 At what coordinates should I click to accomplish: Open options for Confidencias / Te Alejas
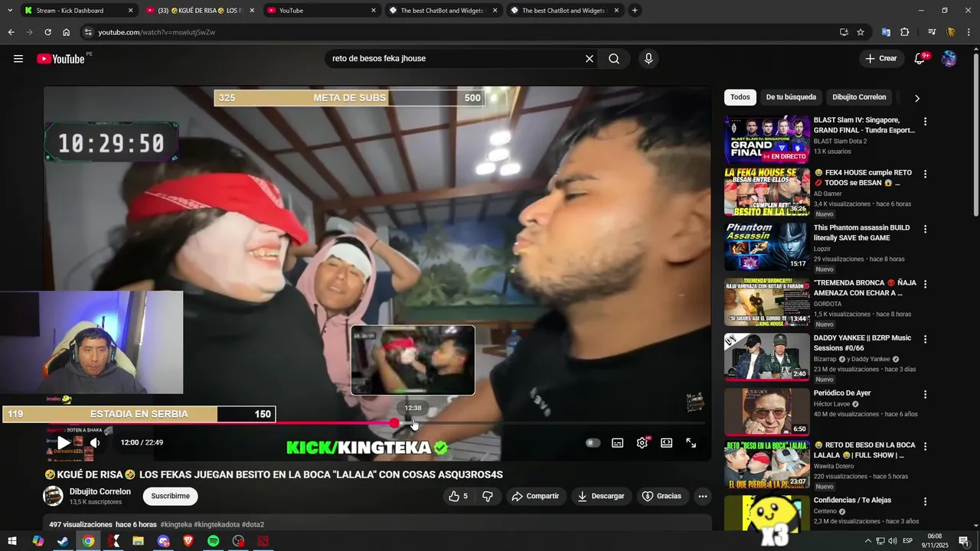(925, 501)
